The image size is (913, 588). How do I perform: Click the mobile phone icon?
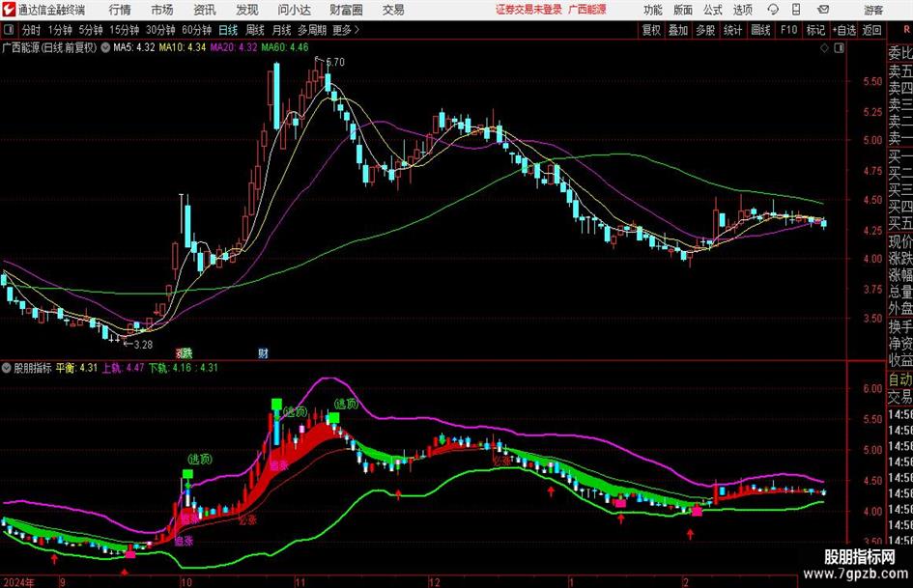pos(796,10)
